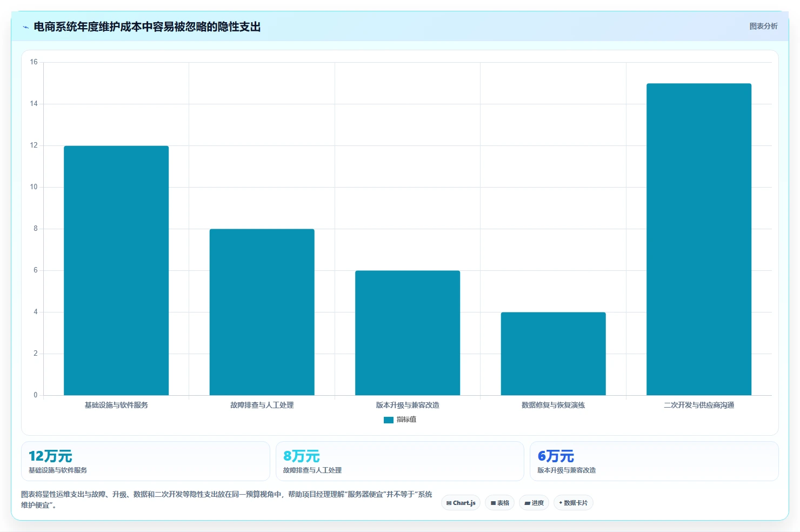Click the 进度 tag

(x=534, y=503)
